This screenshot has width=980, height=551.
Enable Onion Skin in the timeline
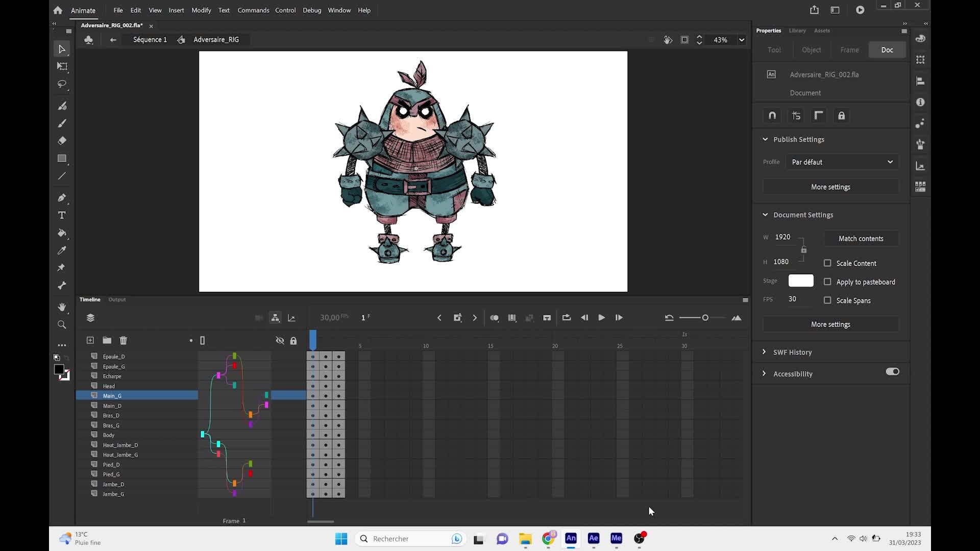[x=494, y=317]
